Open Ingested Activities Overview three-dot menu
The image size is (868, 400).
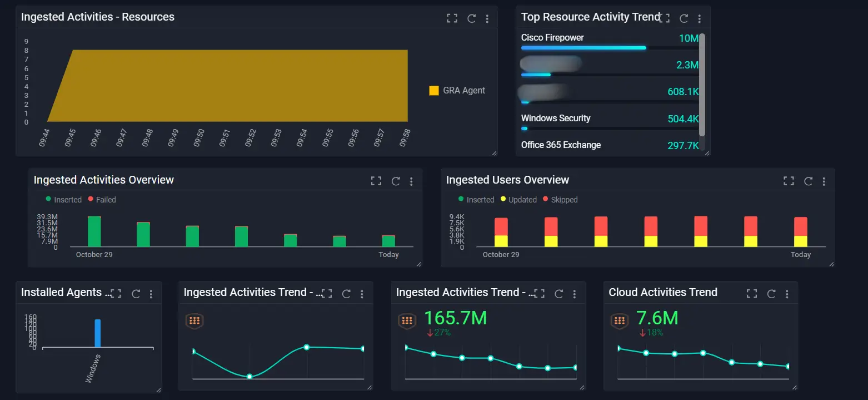[x=411, y=181]
